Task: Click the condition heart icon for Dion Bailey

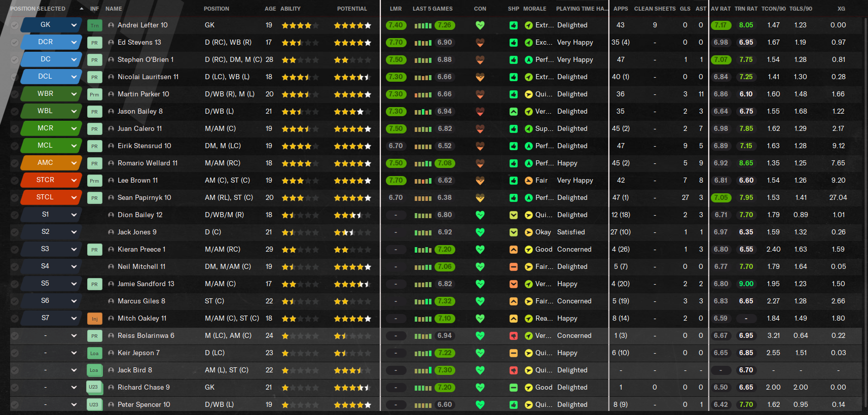Action: (480, 215)
